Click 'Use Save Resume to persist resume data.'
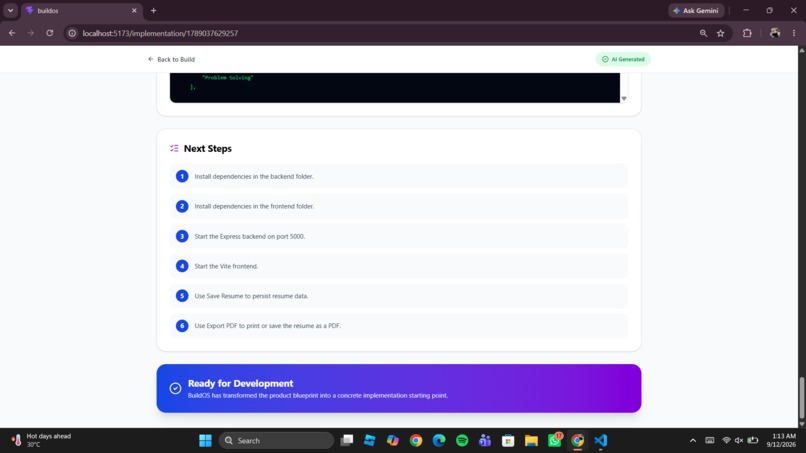 251,296
